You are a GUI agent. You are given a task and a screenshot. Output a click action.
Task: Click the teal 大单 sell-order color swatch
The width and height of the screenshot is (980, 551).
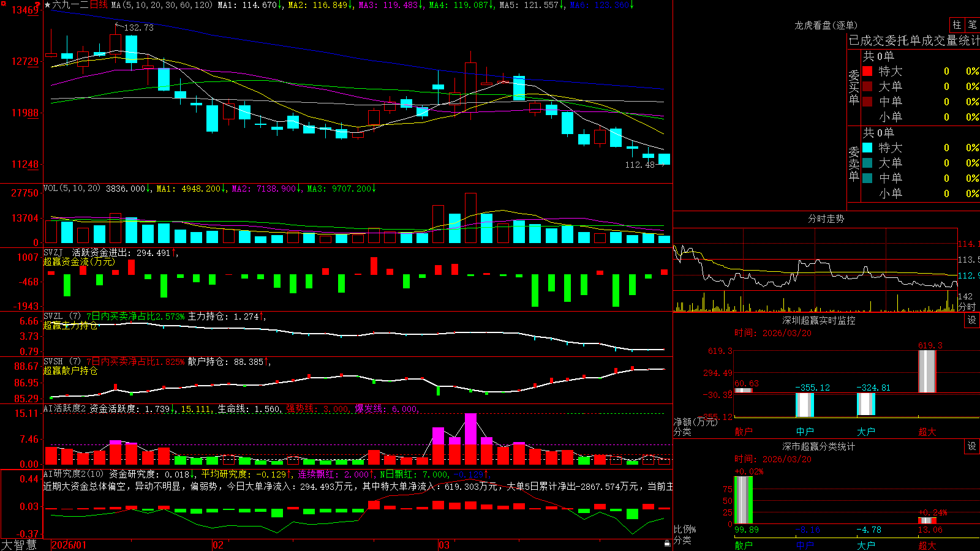[x=867, y=163]
